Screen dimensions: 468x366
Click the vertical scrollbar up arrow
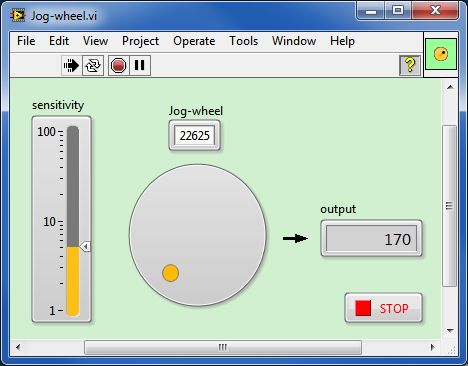(450, 87)
